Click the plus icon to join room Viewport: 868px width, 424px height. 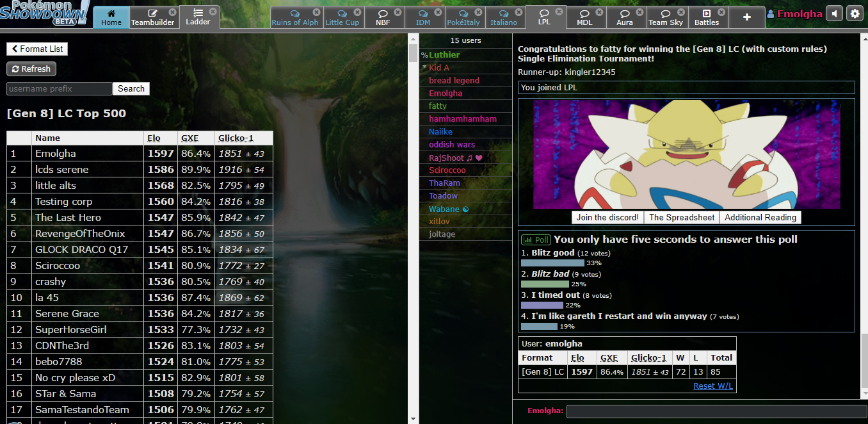click(x=746, y=17)
